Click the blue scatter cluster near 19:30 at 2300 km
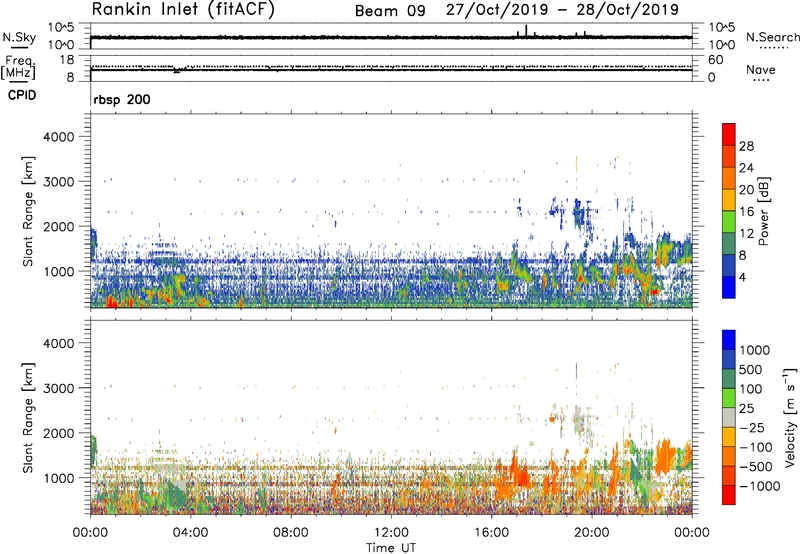 [x=578, y=213]
